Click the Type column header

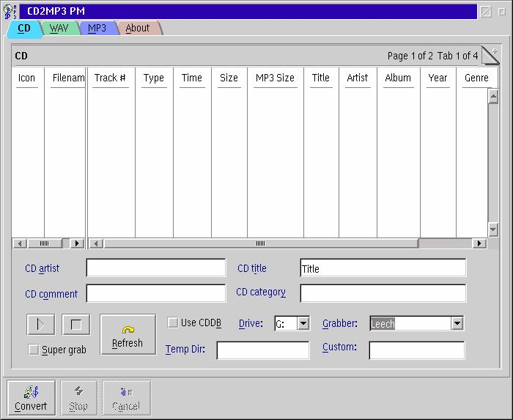pyautogui.click(x=154, y=78)
